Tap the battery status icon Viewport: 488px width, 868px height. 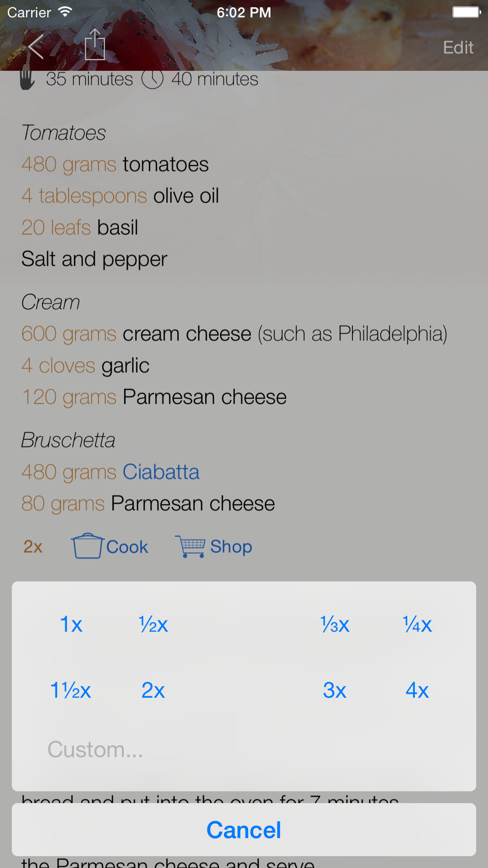[466, 12]
